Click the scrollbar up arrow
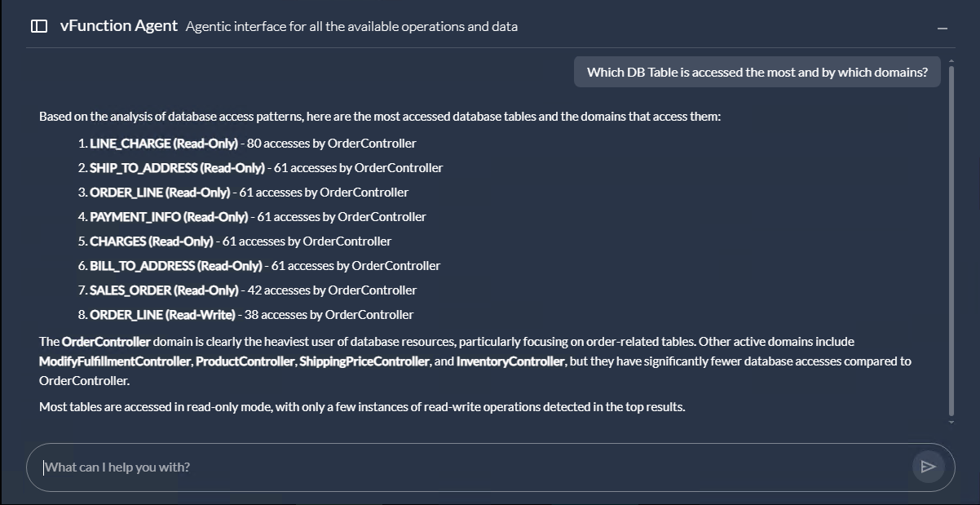The width and height of the screenshot is (980, 505). 951,60
